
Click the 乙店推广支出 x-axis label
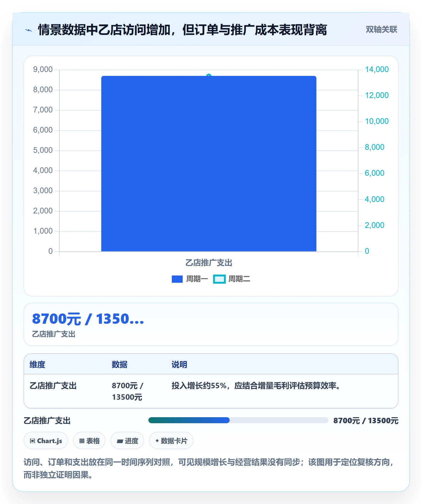[x=209, y=263]
